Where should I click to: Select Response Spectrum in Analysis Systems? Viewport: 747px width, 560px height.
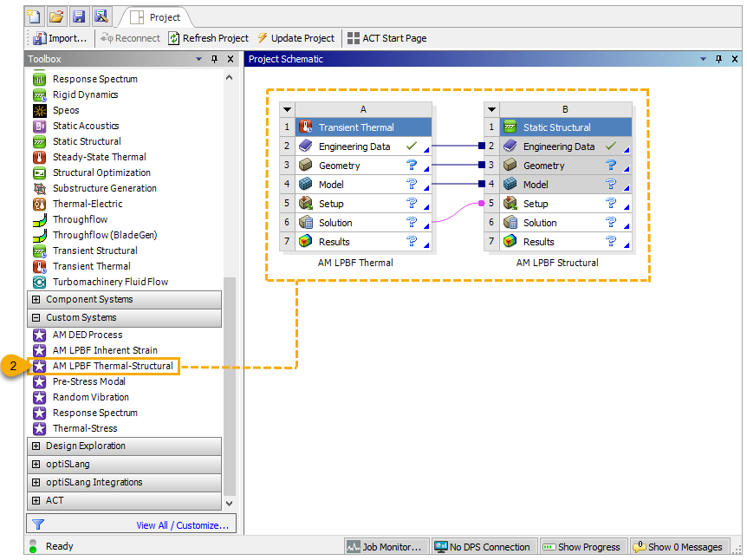86,79
